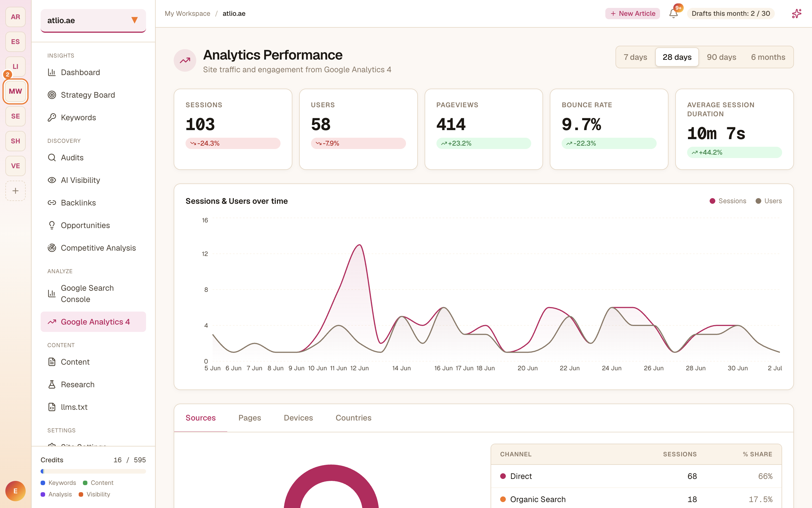Open the Strategy Board link
The height and width of the screenshot is (508, 812).
93,95
